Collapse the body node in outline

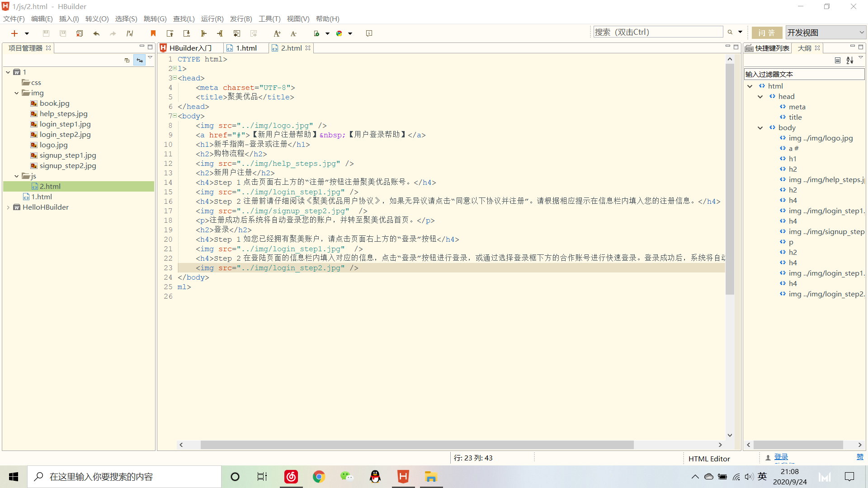[x=760, y=127]
